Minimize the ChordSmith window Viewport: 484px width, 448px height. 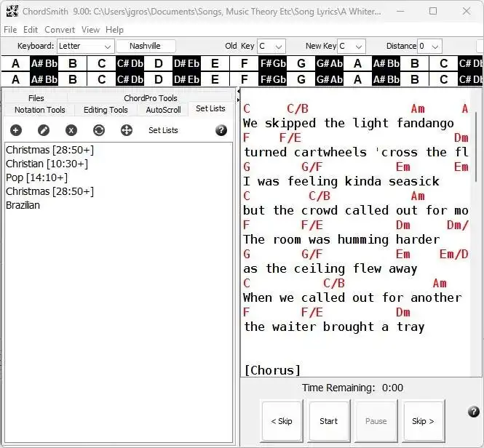pos(400,12)
